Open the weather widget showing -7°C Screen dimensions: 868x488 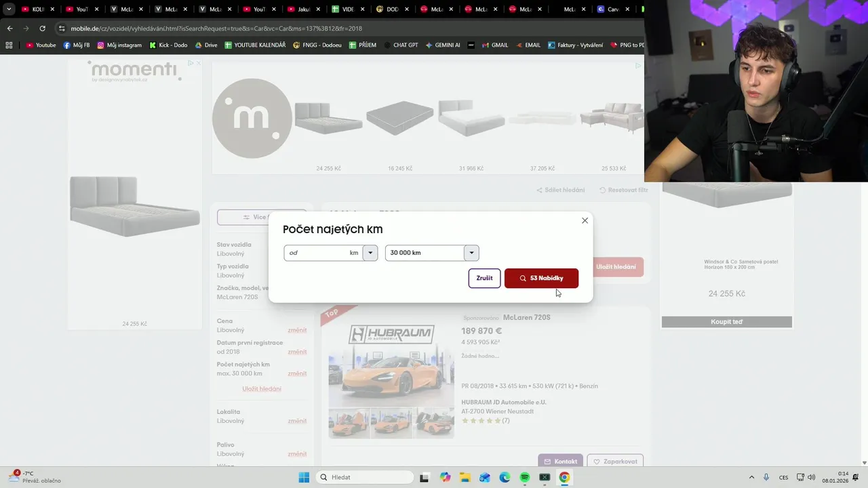coord(34,477)
